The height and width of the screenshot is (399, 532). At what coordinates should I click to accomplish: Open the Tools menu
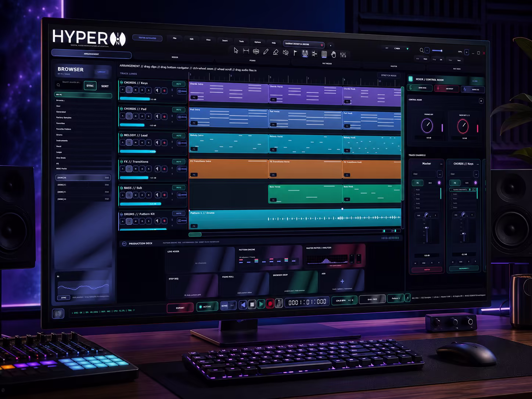coord(241,41)
